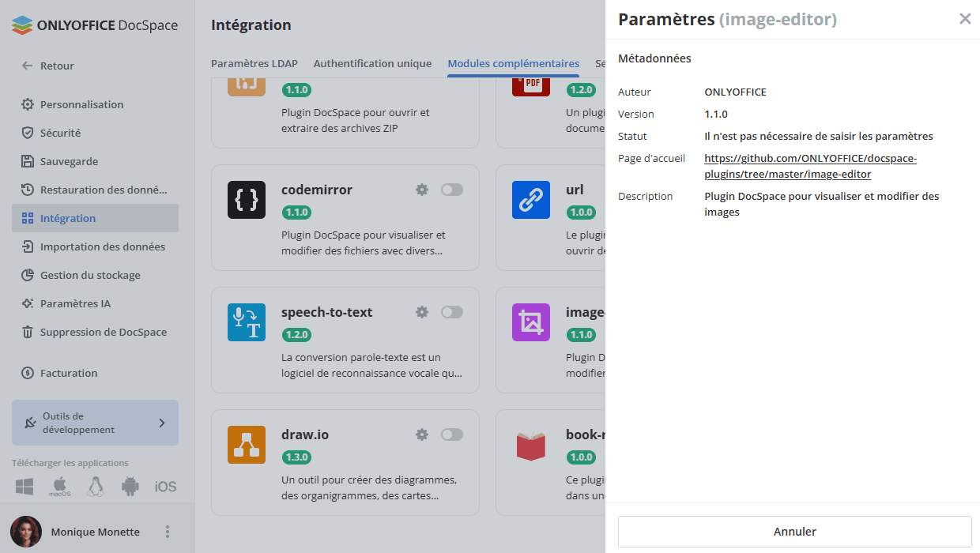Click the ONLYOFFICE DocSpace logo
Screen dimensions: 980x553
click(95, 25)
